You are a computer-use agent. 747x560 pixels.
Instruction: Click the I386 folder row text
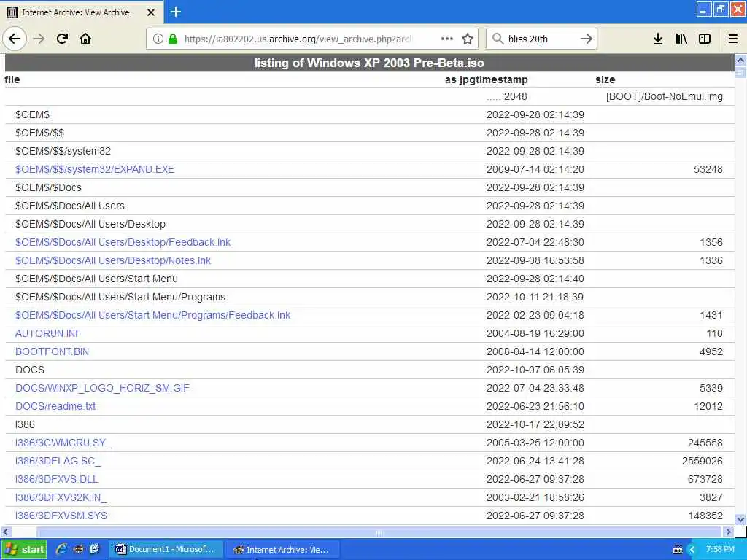click(x=25, y=425)
